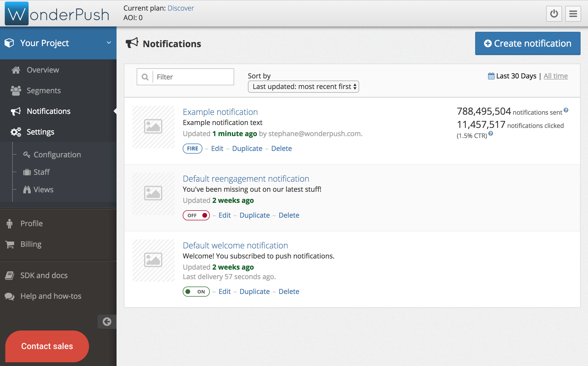
Task: Click help icon next to CTR percentage
Action: tap(491, 133)
